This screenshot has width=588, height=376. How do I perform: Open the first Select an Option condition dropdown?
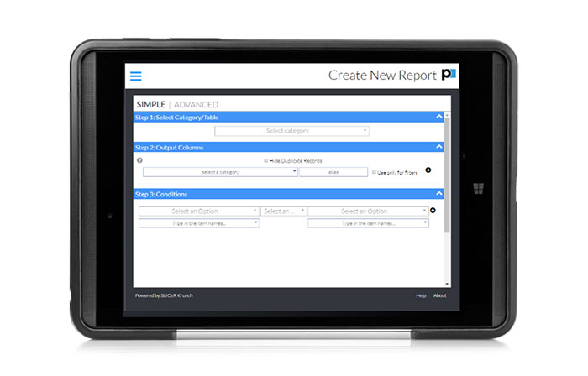click(198, 211)
